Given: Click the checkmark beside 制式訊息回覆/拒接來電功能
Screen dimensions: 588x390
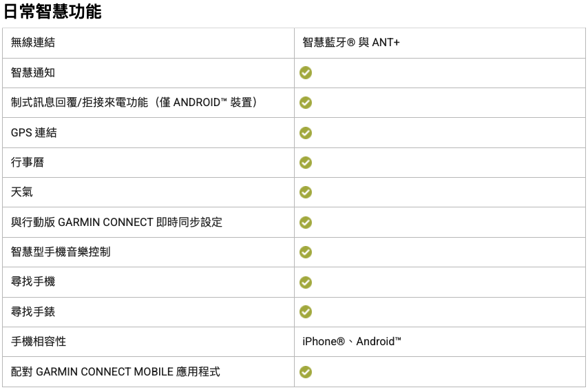Looking at the screenshot, I should coord(306,103).
